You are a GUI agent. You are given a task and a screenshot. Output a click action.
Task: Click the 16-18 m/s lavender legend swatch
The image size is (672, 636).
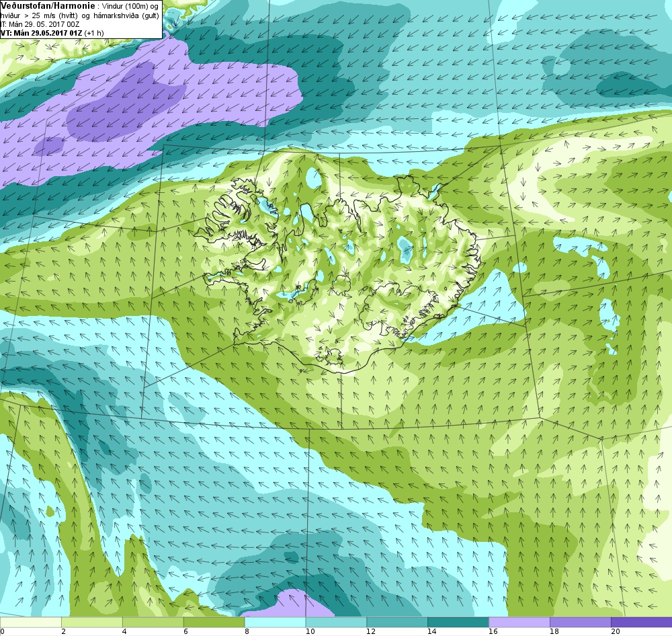click(x=519, y=622)
